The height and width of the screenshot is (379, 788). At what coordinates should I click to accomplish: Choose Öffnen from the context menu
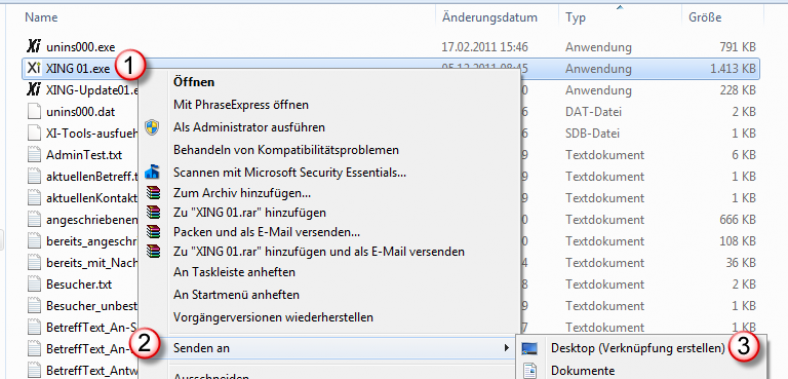point(194,82)
